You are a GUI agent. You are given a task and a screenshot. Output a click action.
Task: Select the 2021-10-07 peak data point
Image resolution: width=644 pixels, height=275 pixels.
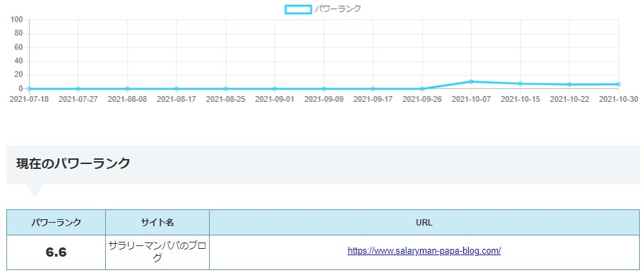471,81
